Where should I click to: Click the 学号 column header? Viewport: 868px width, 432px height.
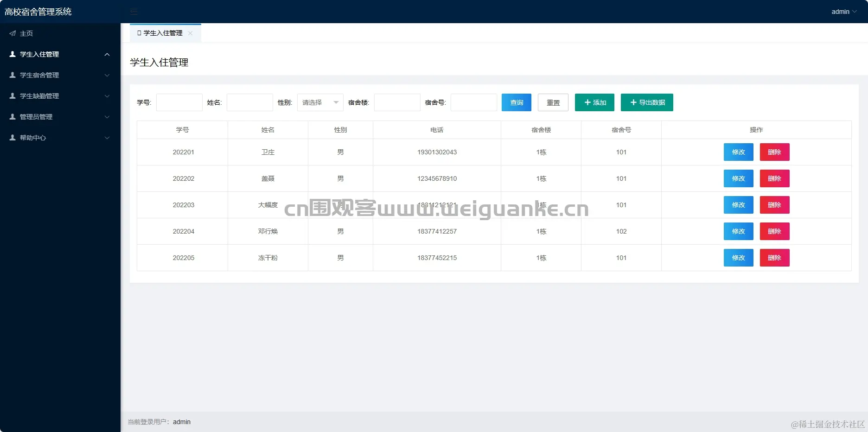pyautogui.click(x=183, y=130)
